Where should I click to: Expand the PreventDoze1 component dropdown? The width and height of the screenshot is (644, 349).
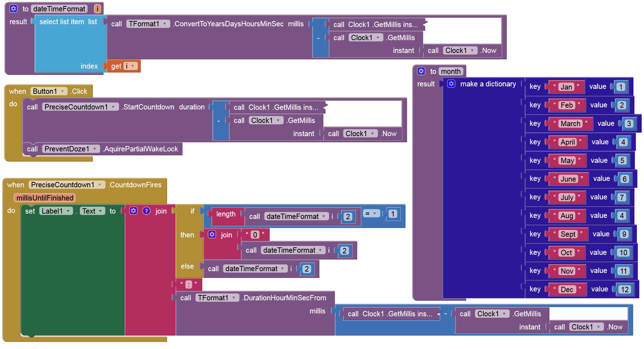click(x=95, y=149)
